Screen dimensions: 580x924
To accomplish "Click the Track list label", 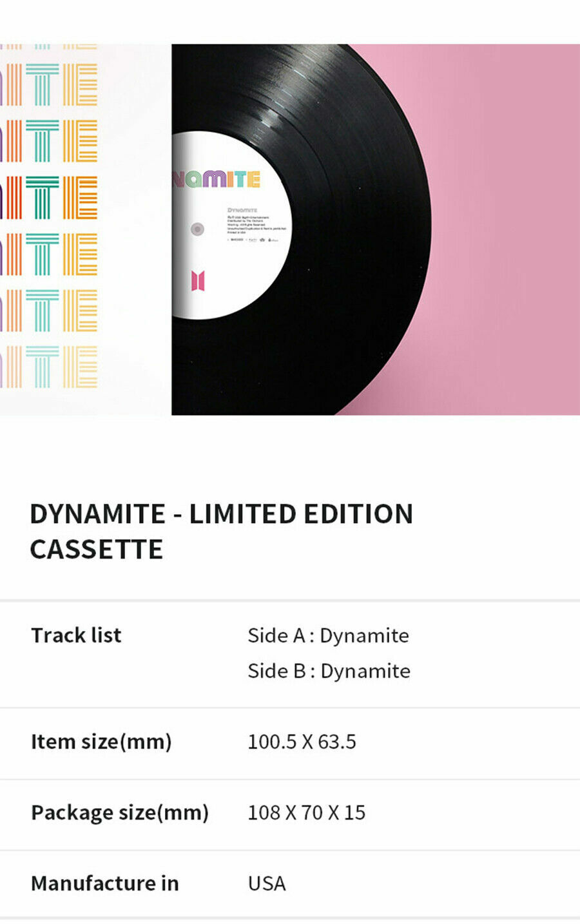I will 76,635.
